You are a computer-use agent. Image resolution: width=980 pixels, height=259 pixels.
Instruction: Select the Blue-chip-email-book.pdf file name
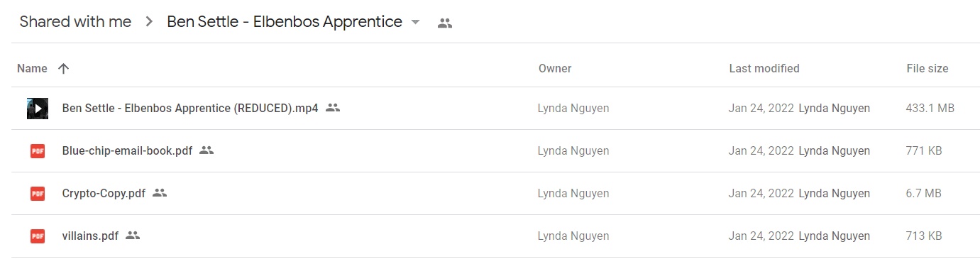pos(127,151)
